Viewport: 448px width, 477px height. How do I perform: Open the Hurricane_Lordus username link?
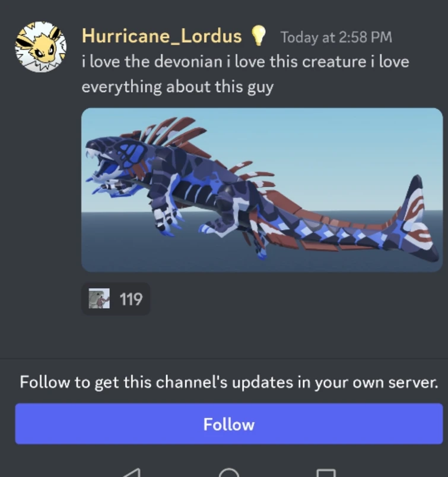(x=161, y=36)
